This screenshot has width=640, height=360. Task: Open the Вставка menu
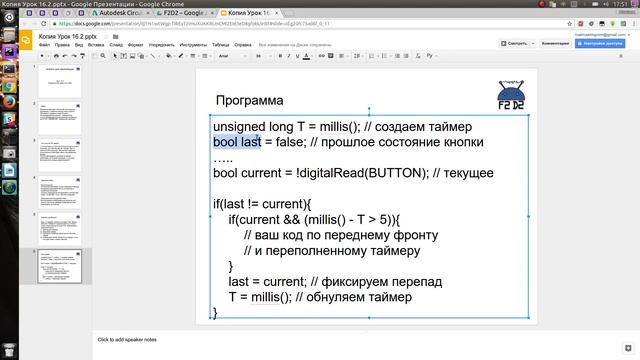click(x=96, y=45)
